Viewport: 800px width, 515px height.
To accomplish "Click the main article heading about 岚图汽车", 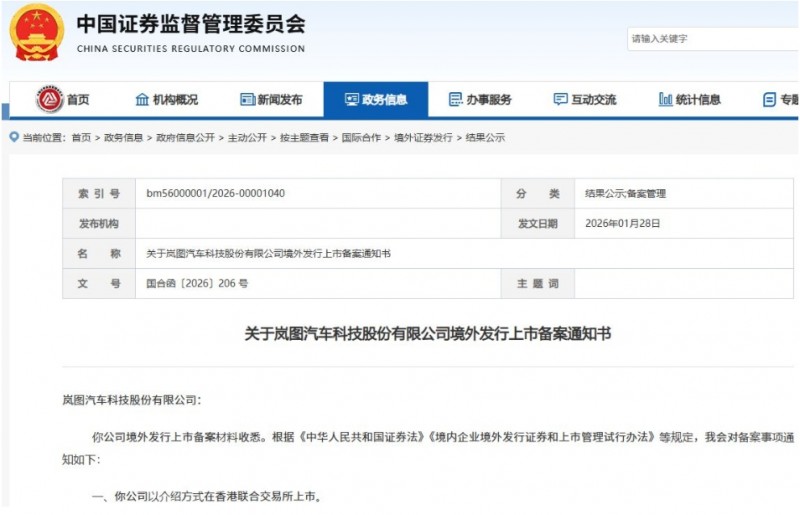I will coord(428,334).
